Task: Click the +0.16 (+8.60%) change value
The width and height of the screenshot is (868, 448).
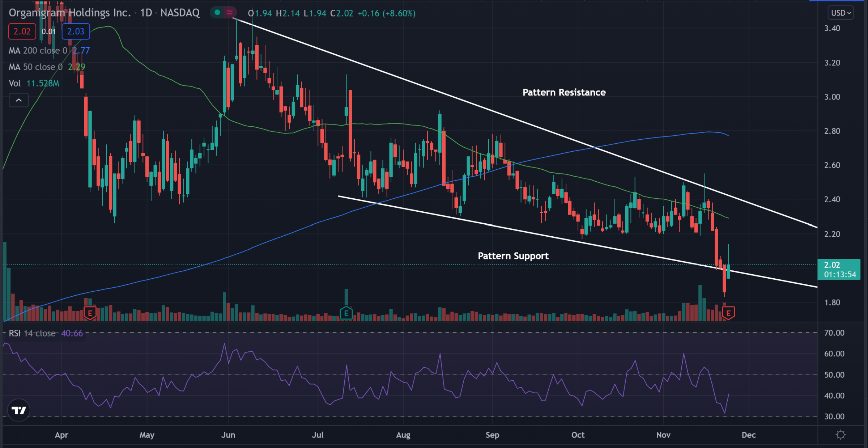Action: point(386,13)
